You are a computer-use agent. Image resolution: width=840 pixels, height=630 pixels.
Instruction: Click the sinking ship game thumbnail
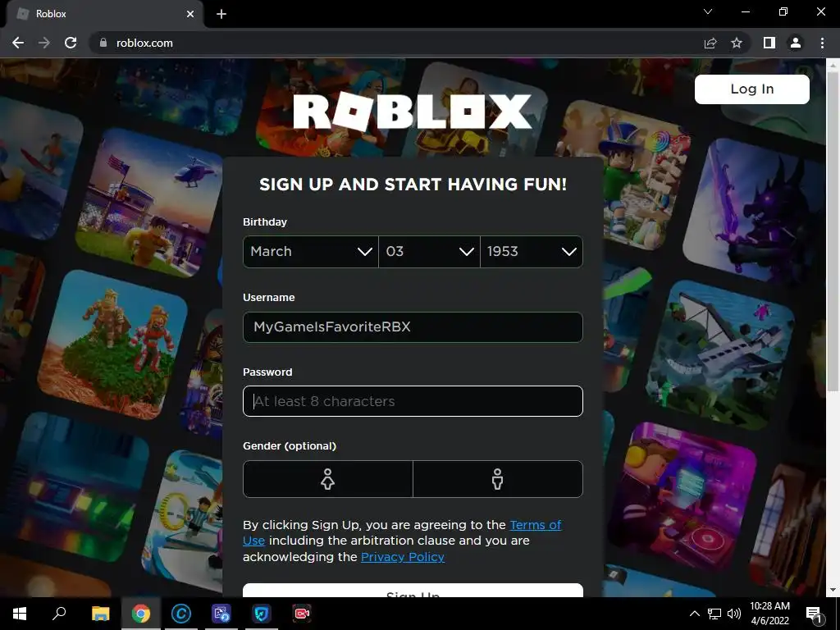pyautogui.click(x=720, y=356)
